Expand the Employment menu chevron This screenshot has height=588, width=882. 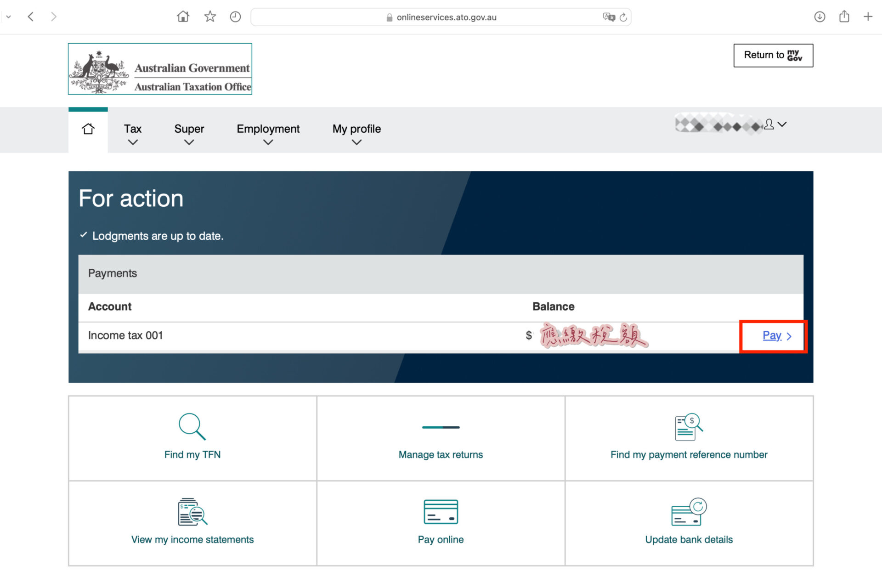268,142
